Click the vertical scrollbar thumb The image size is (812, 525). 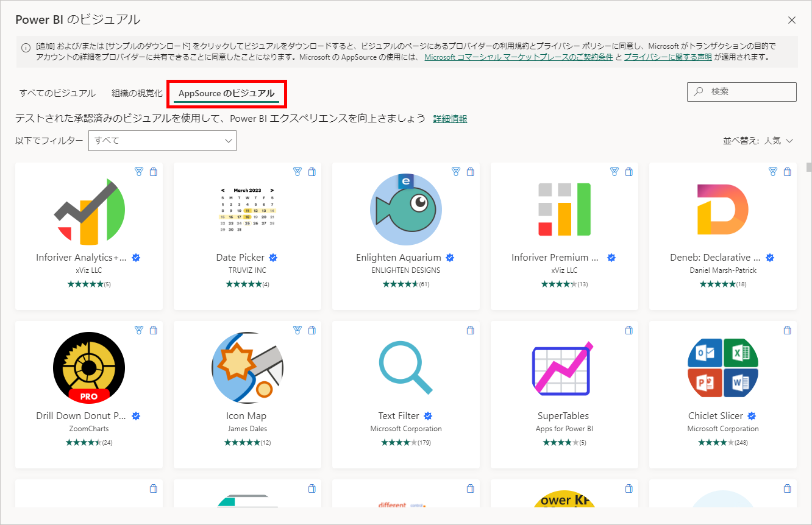coord(809,167)
